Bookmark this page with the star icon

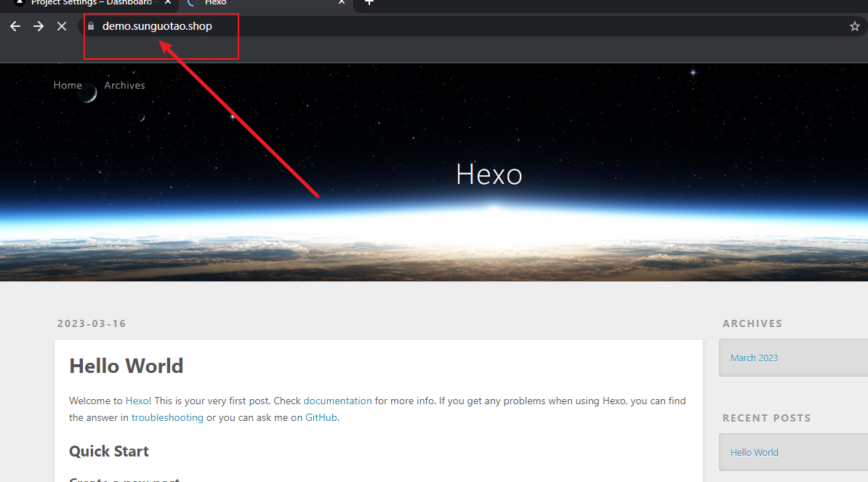pyautogui.click(x=854, y=26)
